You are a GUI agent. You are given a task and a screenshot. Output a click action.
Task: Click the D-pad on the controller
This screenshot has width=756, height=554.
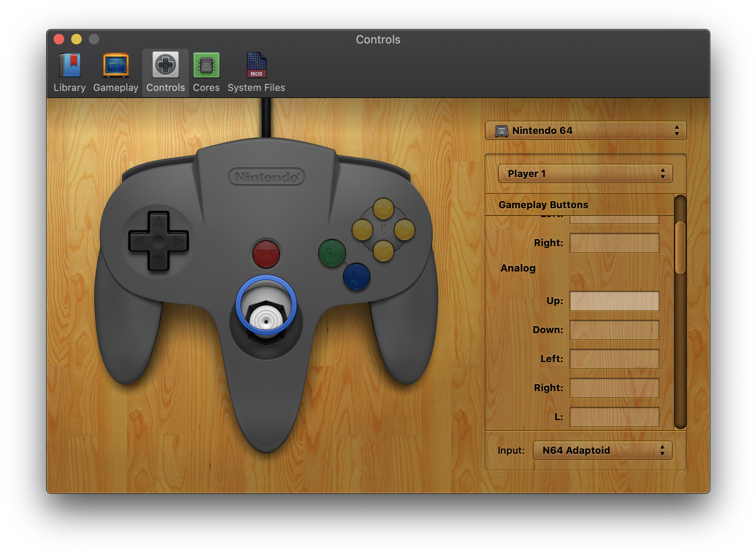[x=159, y=241]
